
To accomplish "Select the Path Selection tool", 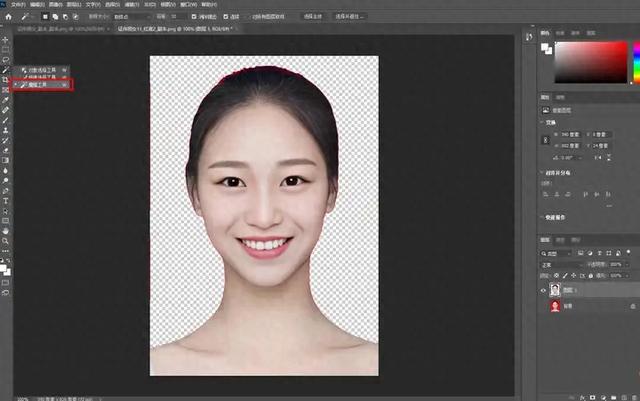I will tap(5, 211).
